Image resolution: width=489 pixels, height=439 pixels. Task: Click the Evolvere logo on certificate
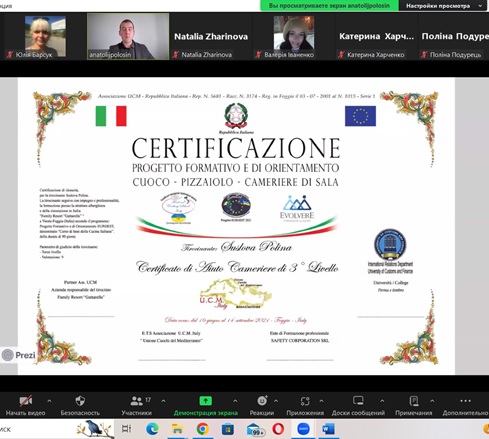(297, 208)
